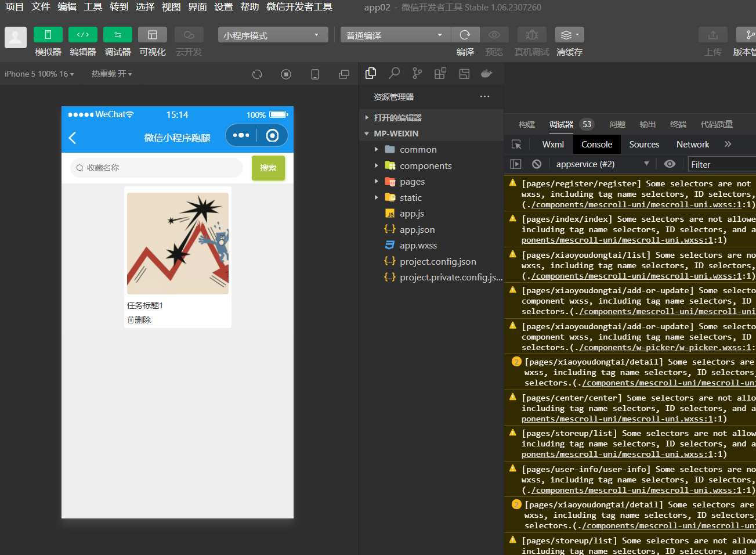Click the simulator stop icon
This screenshot has height=555, width=756.
tap(286, 74)
